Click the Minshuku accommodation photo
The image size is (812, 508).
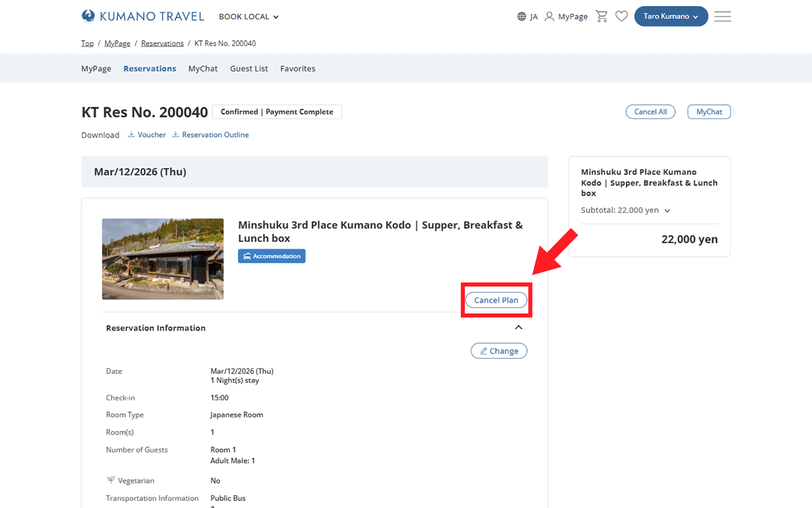(162, 259)
